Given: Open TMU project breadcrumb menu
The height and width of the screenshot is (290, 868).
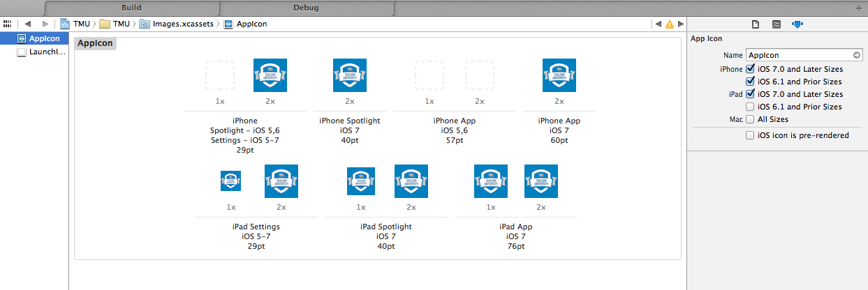Looking at the screenshot, I should coord(82,24).
